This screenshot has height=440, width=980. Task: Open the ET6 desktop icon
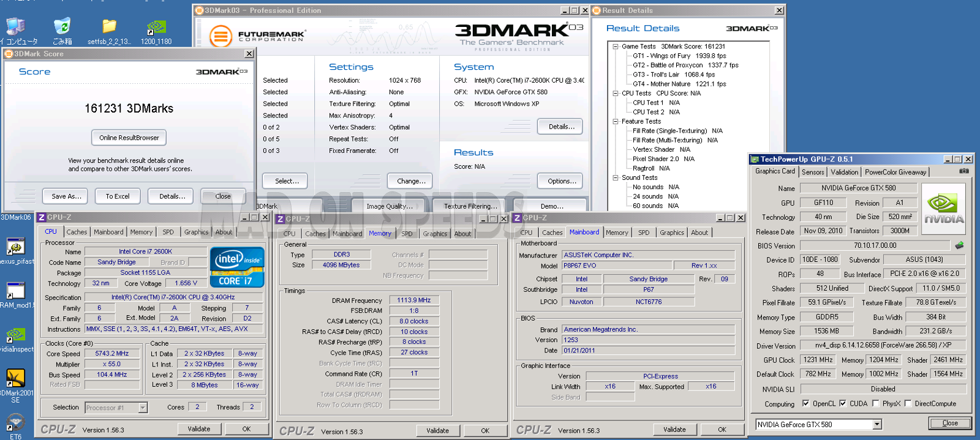pos(15,422)
